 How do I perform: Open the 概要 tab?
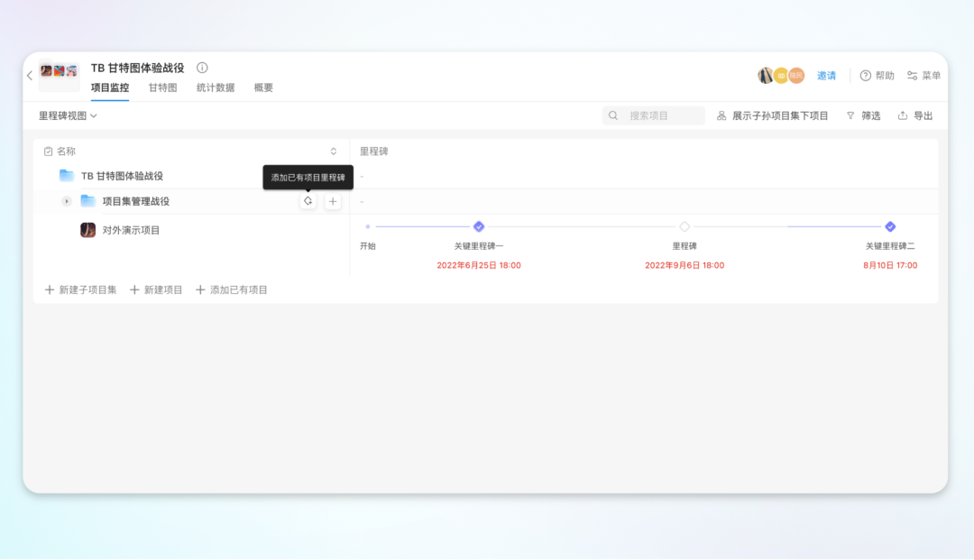pos(263,87)
